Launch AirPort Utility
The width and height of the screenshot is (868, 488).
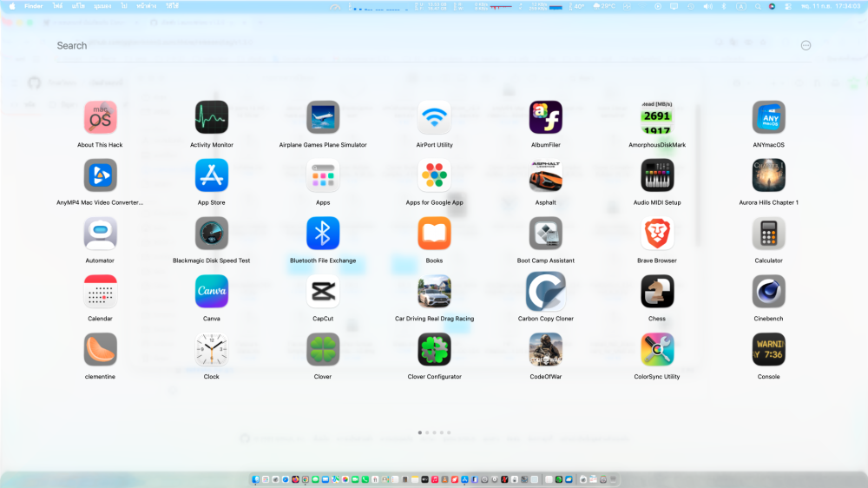(x=434, y=117)
